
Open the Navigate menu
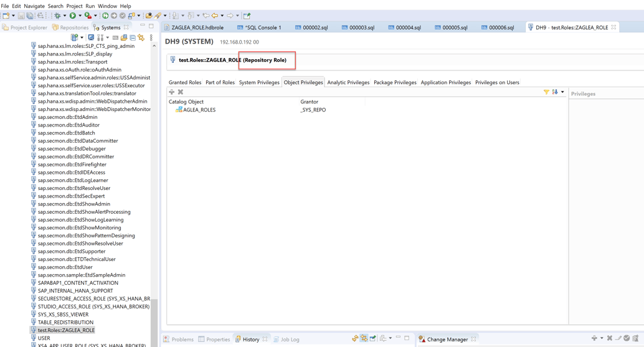click(34, 6)
